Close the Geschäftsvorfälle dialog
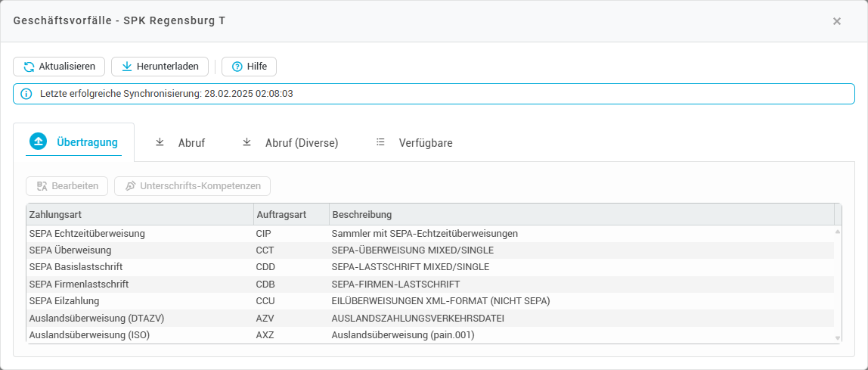 click(836, 21)
